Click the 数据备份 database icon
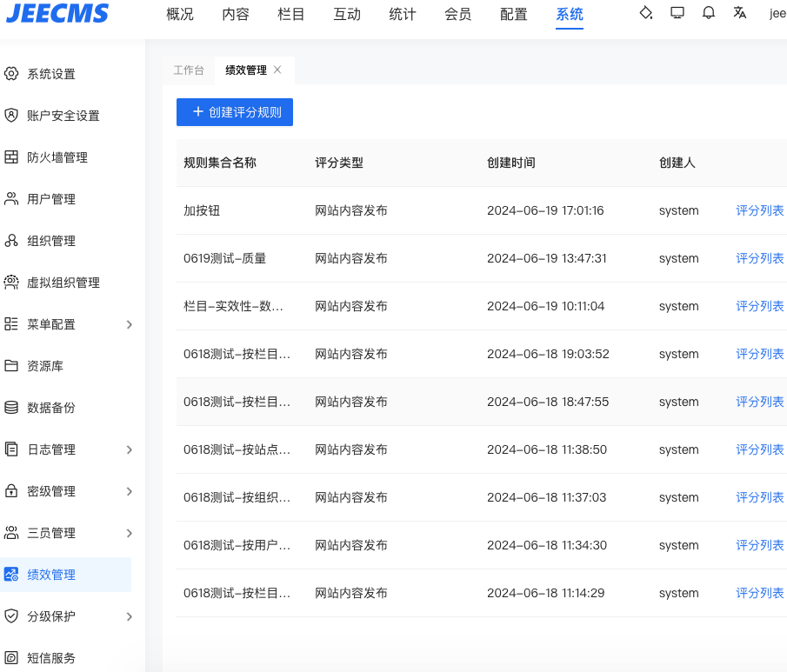787x672 pixels. point(11,408)
